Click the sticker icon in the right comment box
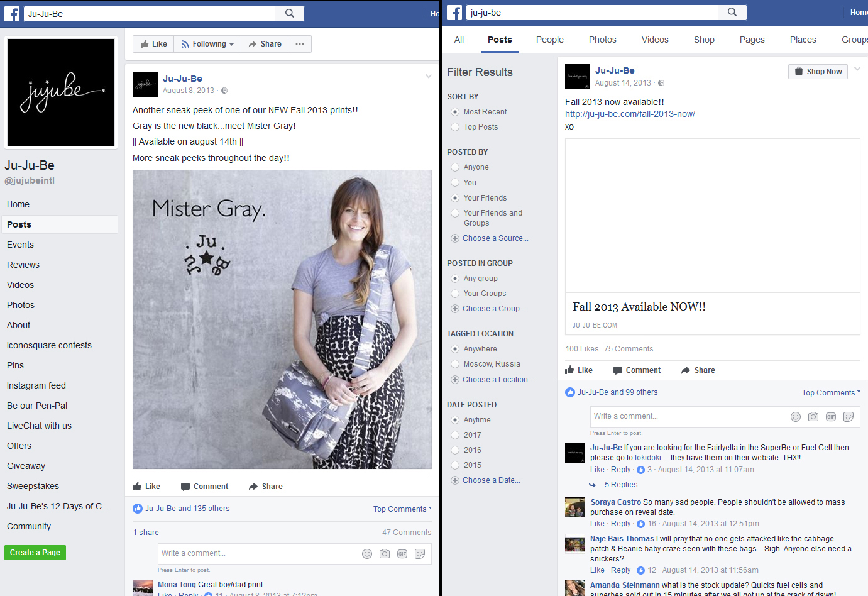 click(849, 417)
